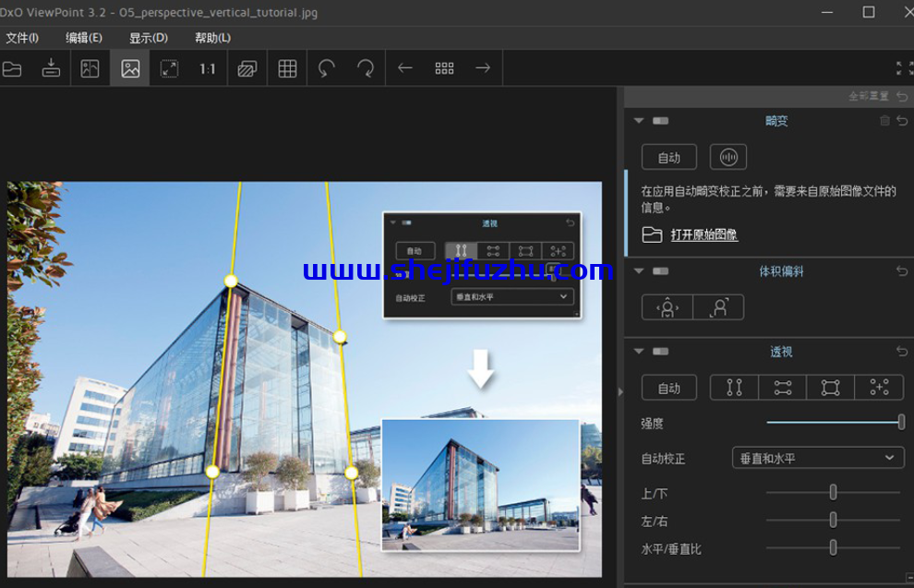914x588 pixels.
Task: Open an image file with folder icon
Action: [12, 68]
